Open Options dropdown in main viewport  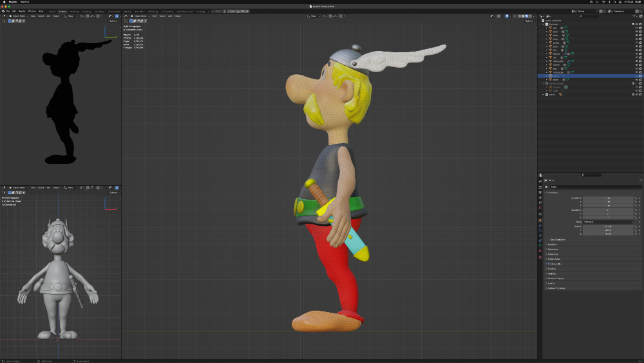(530, 21)
